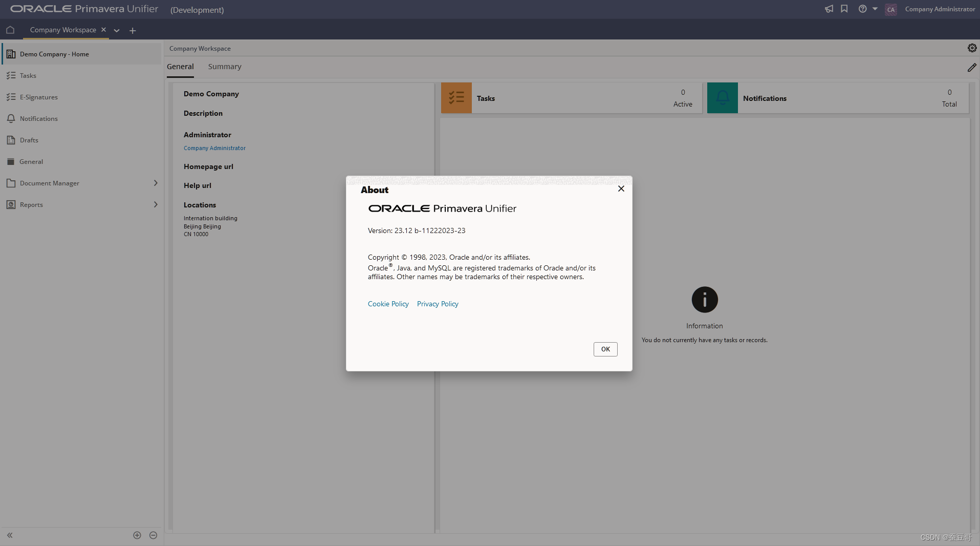
Task: Open E-Signatures from the sidebar
Action: point(11,97)
